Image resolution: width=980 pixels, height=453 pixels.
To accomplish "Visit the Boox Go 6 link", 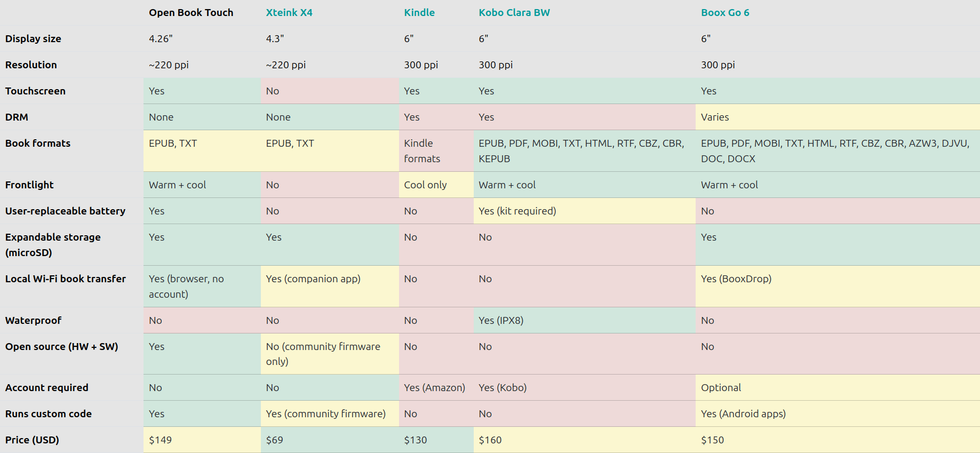I will (725, 12).
